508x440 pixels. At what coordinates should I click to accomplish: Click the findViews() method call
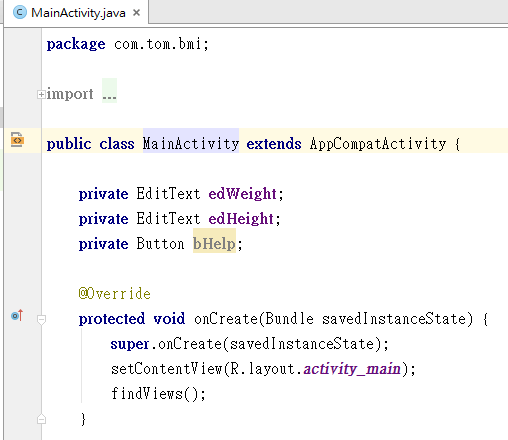click(x=158, y=394)
